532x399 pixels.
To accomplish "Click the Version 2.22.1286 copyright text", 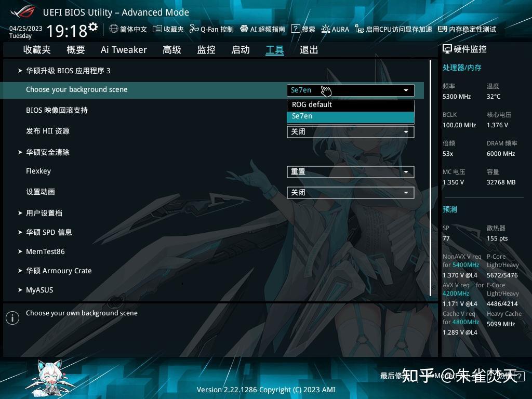I will pos(266,390).
